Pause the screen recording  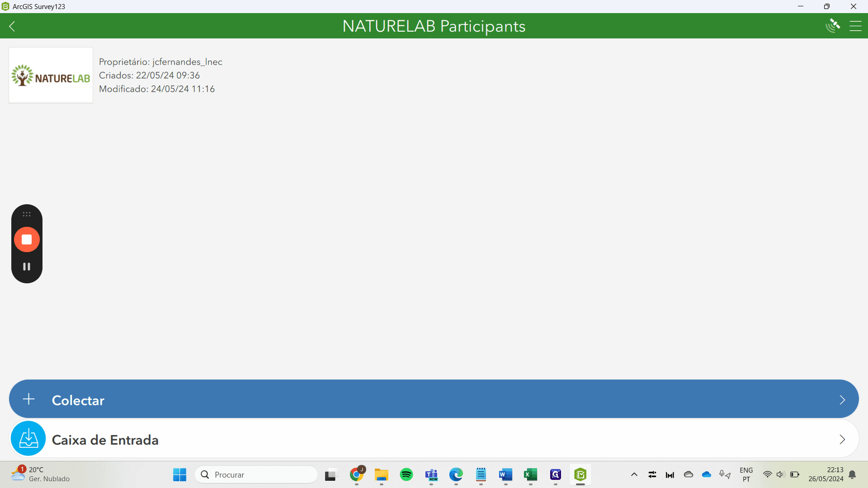click(x=27, y=267)
